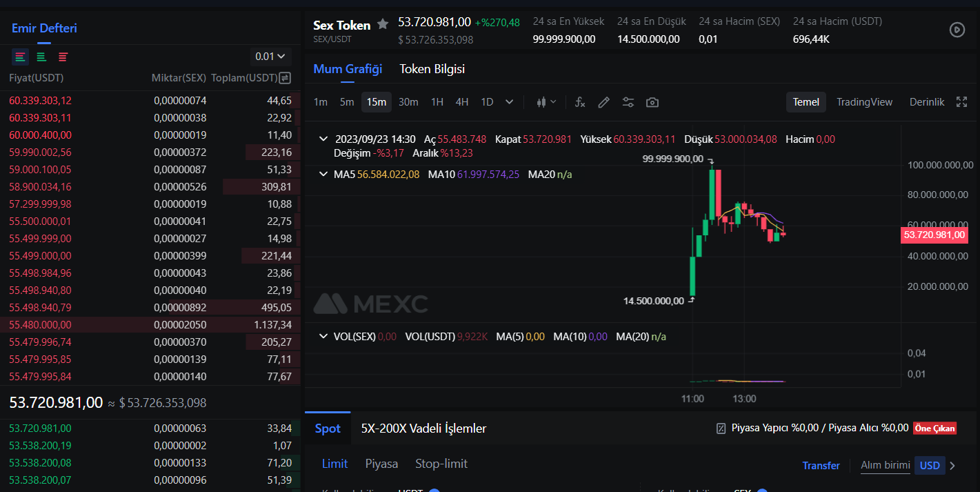980x492 pixels.
Task: Collapse the OHLC date info row
Action: (323, 139)
